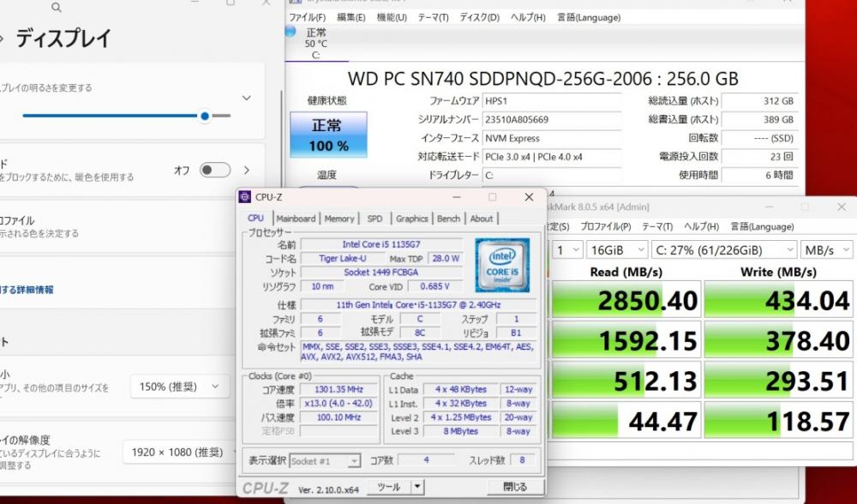Open 言語(Language) menu in CrystalDiskMark

[762, 226]
